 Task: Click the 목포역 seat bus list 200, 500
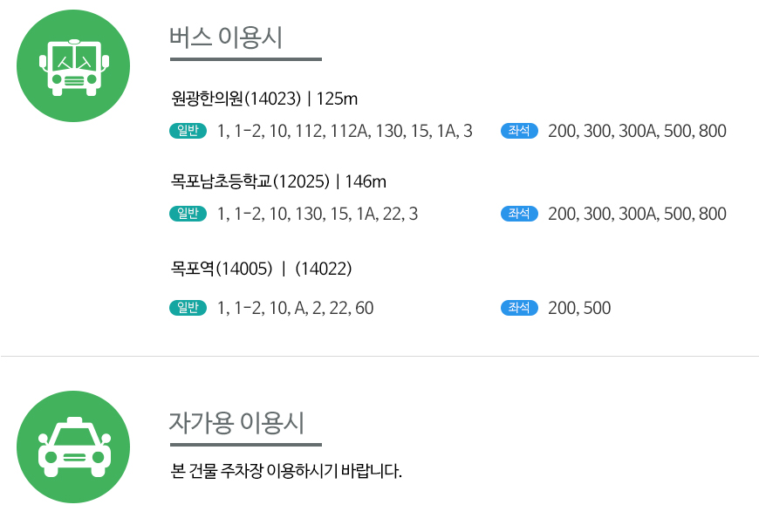tap(579, 309)
